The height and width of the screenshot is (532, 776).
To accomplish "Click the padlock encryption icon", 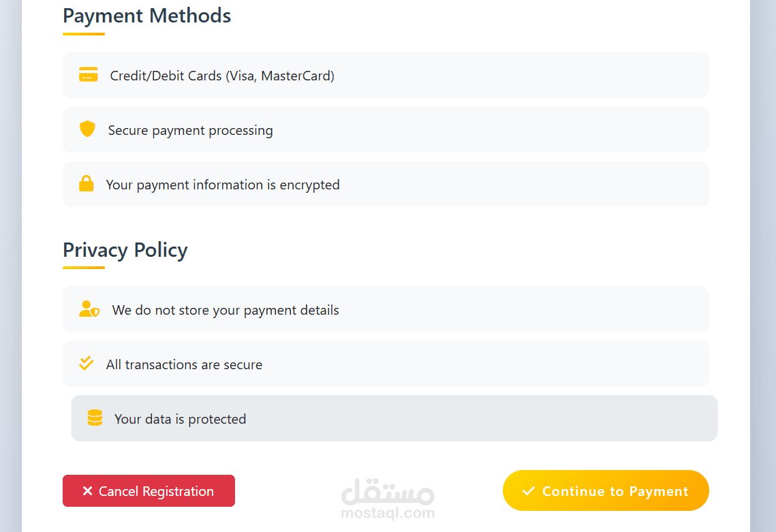I will click(x=87, y=183).
